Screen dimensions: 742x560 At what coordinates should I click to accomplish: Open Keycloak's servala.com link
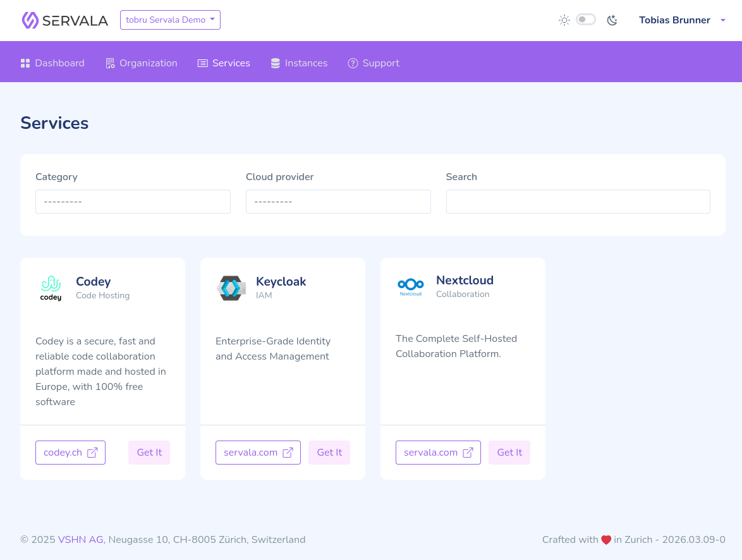[x=258, y=453]
